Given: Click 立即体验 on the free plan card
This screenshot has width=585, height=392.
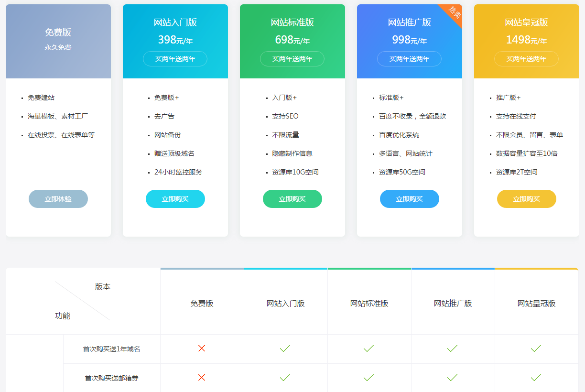Looking at the screenshot, I should pos(58,199).
